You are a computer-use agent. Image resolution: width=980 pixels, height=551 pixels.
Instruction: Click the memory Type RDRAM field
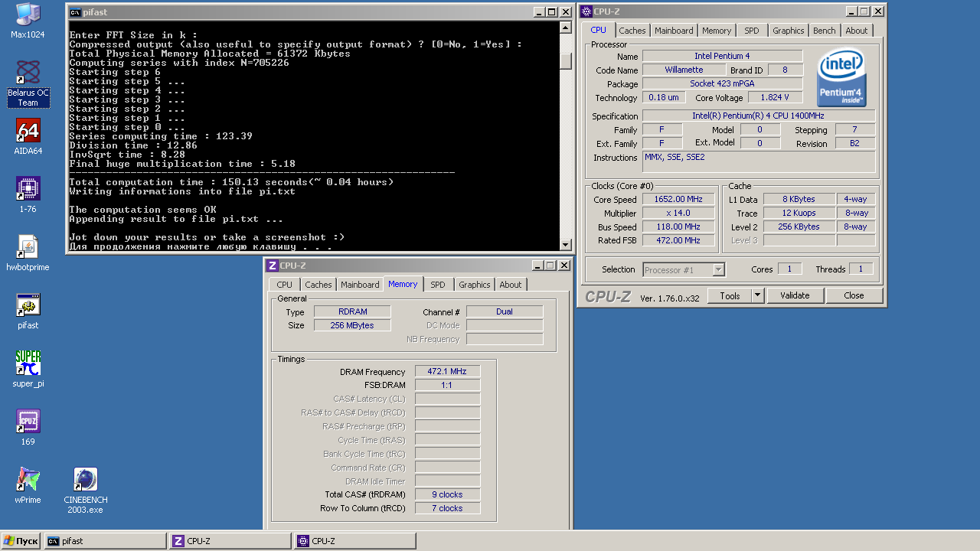pos(352,311)
